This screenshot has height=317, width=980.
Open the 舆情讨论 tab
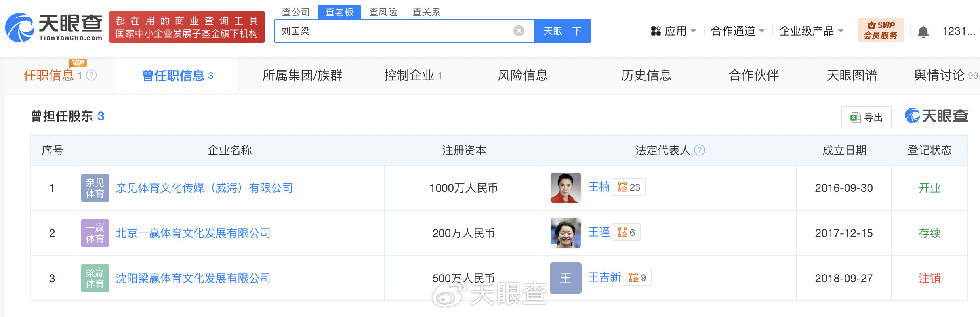(x=946, y=75)
